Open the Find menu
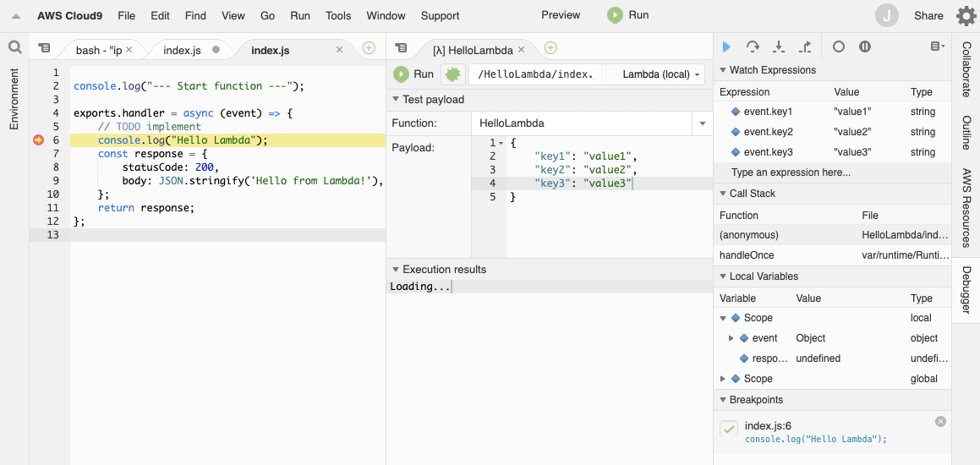Screen dimensions: 980x465 (195, 15)
